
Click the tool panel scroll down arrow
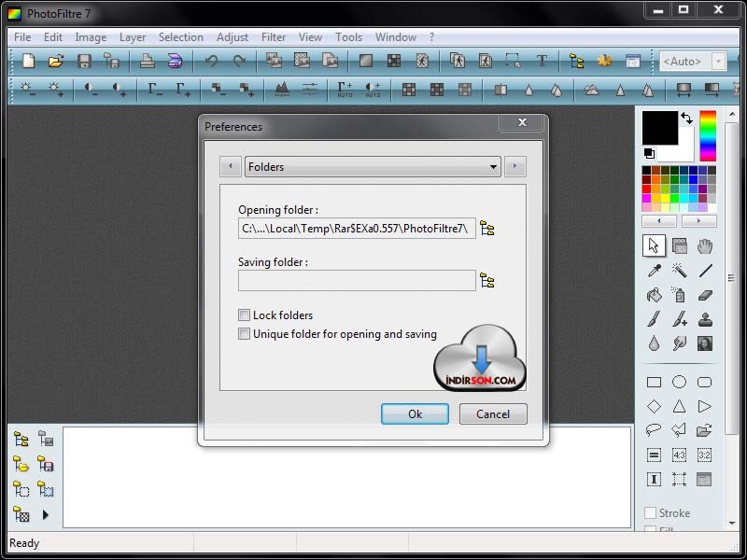point(732,523)
